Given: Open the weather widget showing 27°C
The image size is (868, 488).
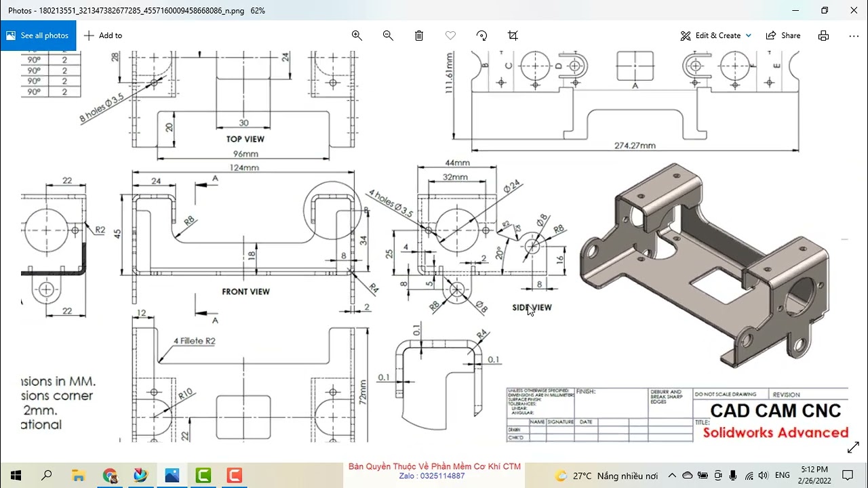Looking at the screenshot, I should pyautogui.click(x=606, y=476).
